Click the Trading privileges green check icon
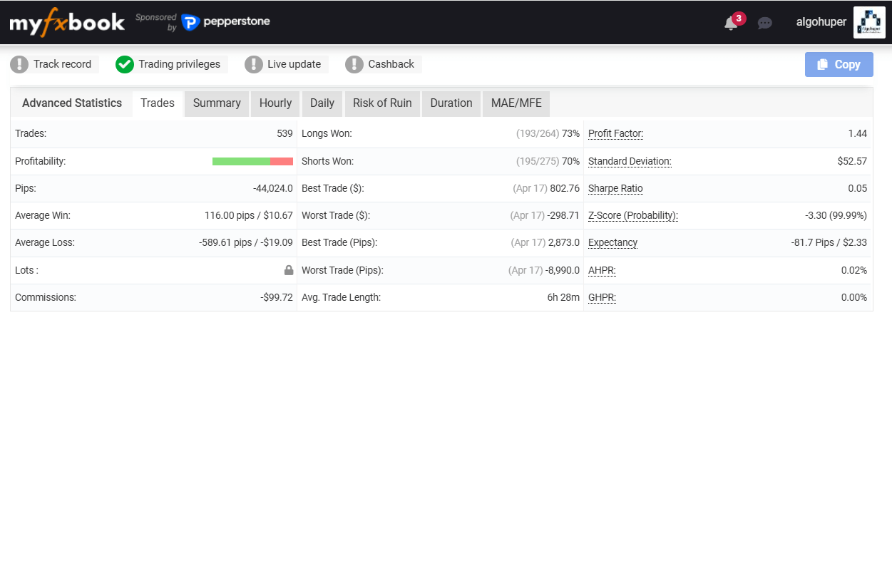The image size is (892, 588). point(125,64)
